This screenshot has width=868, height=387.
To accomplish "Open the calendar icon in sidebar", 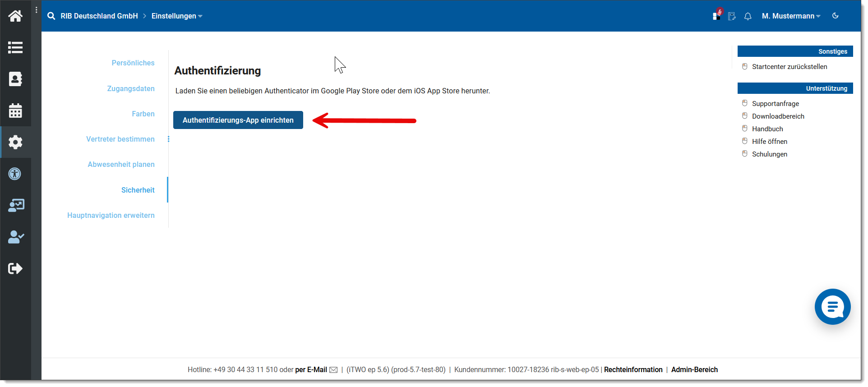I will [x=15, y=111].
